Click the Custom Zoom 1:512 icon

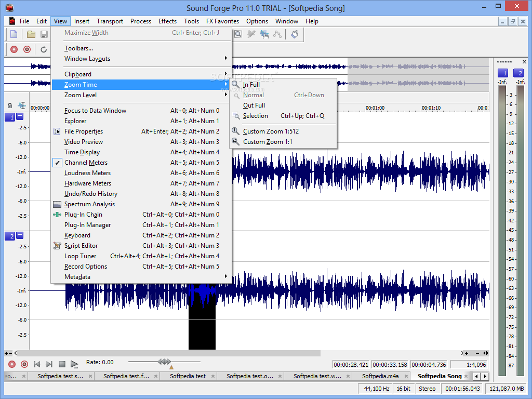click(235, 131)
